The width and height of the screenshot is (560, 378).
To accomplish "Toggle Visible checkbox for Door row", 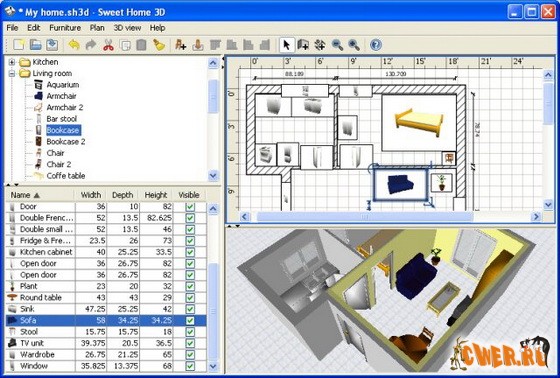I will (x=190, y=207).
